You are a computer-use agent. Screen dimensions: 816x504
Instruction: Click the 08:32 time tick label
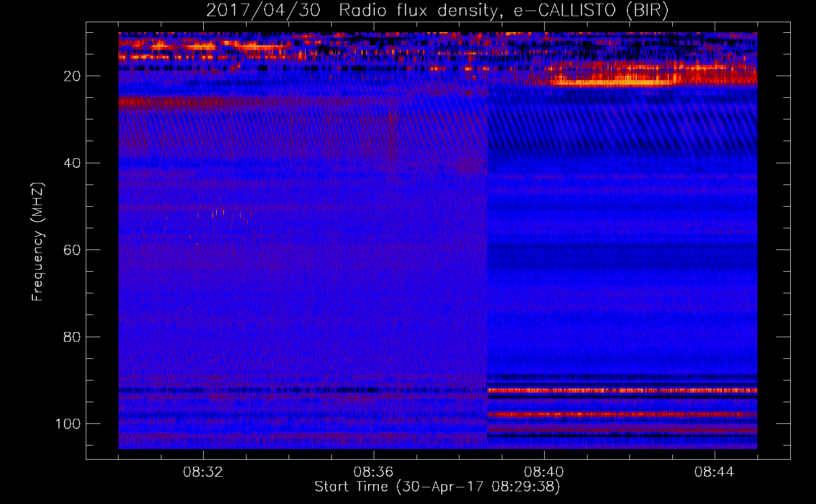pyautogui.click(x=203, y=472)
